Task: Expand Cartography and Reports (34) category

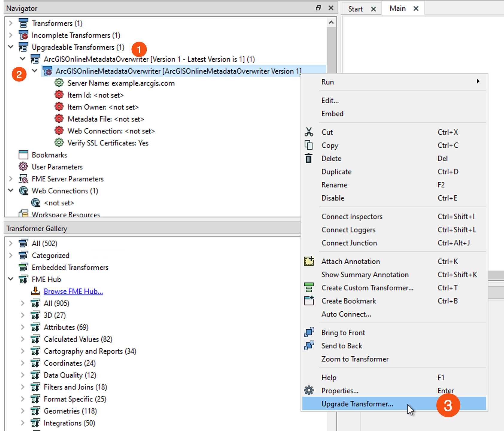Action: click(x=23, y=351)
